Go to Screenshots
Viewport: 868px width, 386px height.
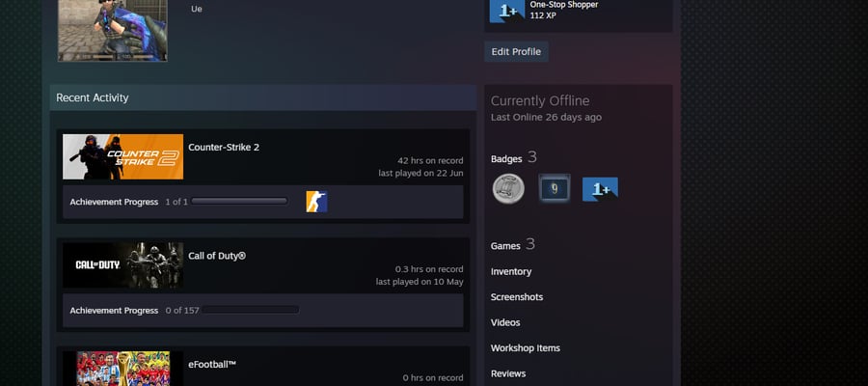517,297
